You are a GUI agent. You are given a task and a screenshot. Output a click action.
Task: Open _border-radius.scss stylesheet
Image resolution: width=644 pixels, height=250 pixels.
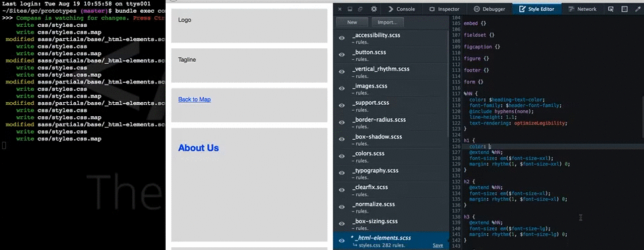[x=378, y=120]
